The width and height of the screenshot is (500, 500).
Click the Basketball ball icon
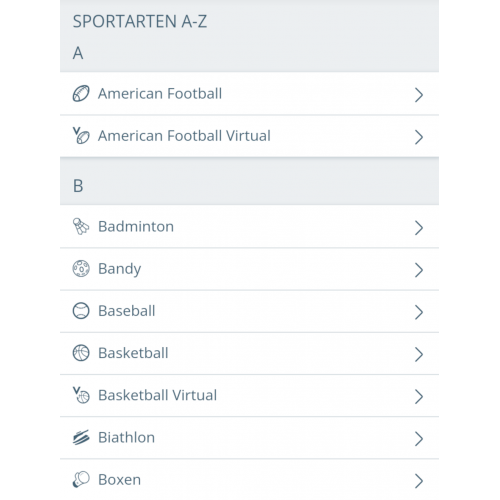81,353
